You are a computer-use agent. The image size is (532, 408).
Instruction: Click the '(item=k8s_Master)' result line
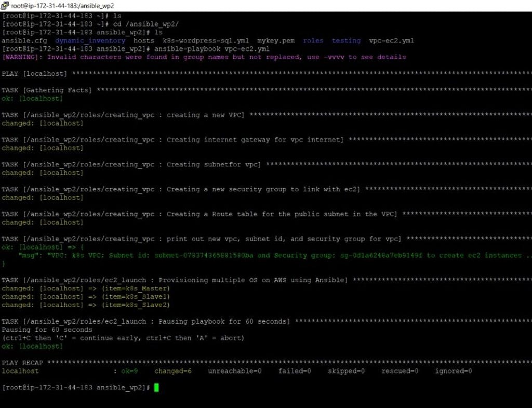(136, 288)
